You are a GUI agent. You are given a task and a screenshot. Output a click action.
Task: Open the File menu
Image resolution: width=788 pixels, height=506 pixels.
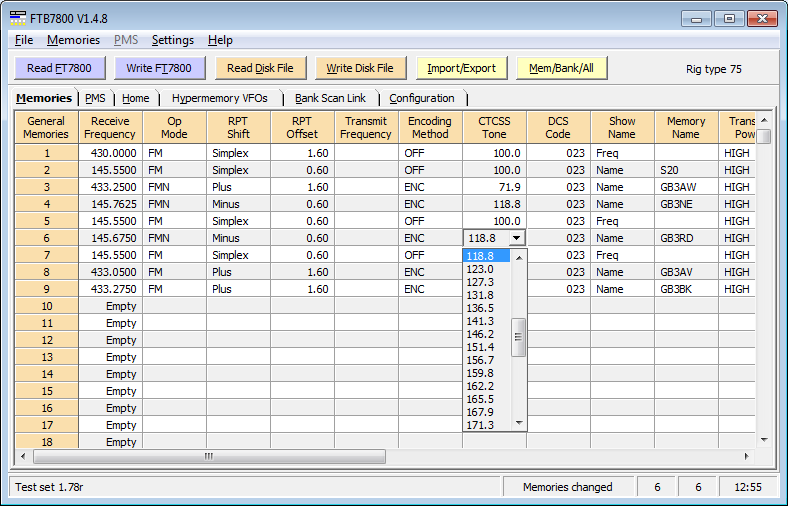pos(24,40)
